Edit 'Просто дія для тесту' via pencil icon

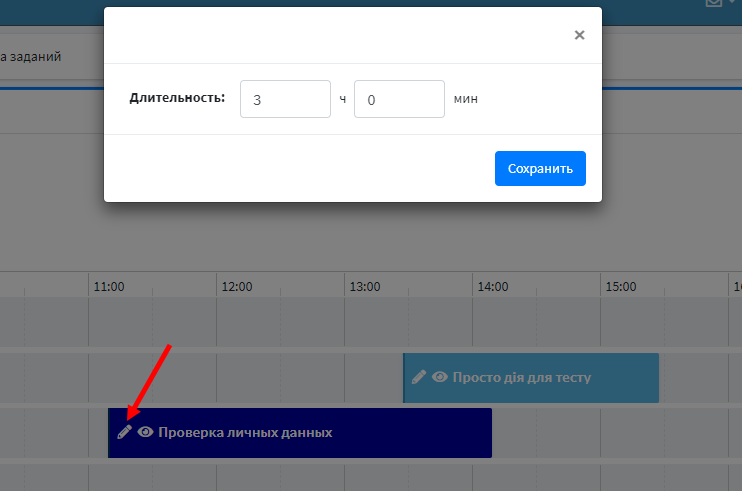tap(419, 377)
